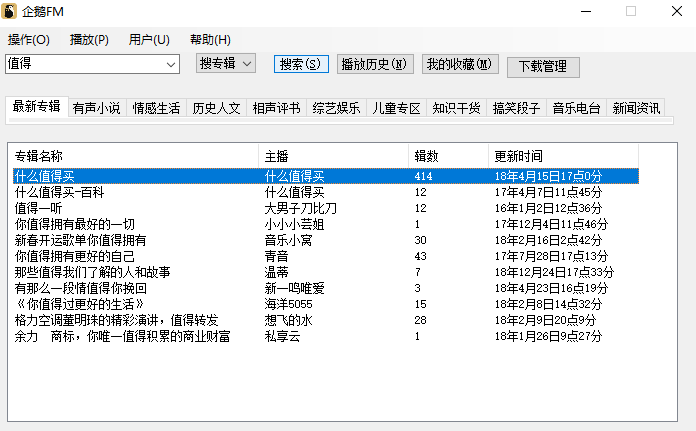Minimize the 企鹅FM window
Viewport: 696px width, 431px height.
(x=586, y=12)
